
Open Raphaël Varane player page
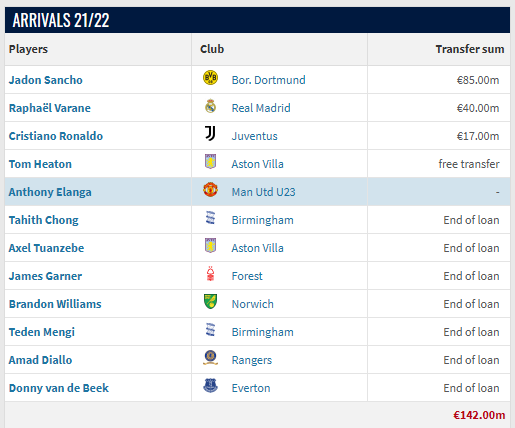[50, 108]
